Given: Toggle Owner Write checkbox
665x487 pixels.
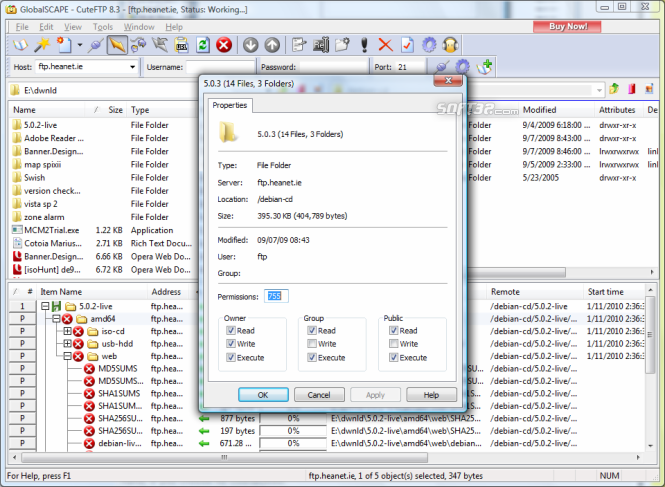Looking at the screenshot, I should click(231, 344).
